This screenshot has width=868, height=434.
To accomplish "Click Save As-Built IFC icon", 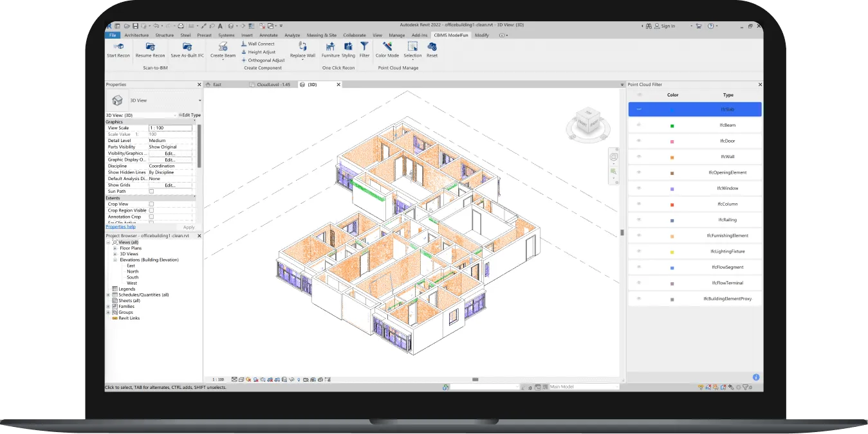I will tap(187, 47).
